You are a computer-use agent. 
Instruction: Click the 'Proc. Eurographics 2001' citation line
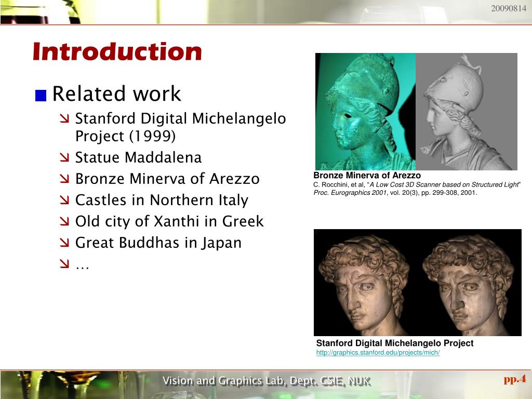pos(395,193)
